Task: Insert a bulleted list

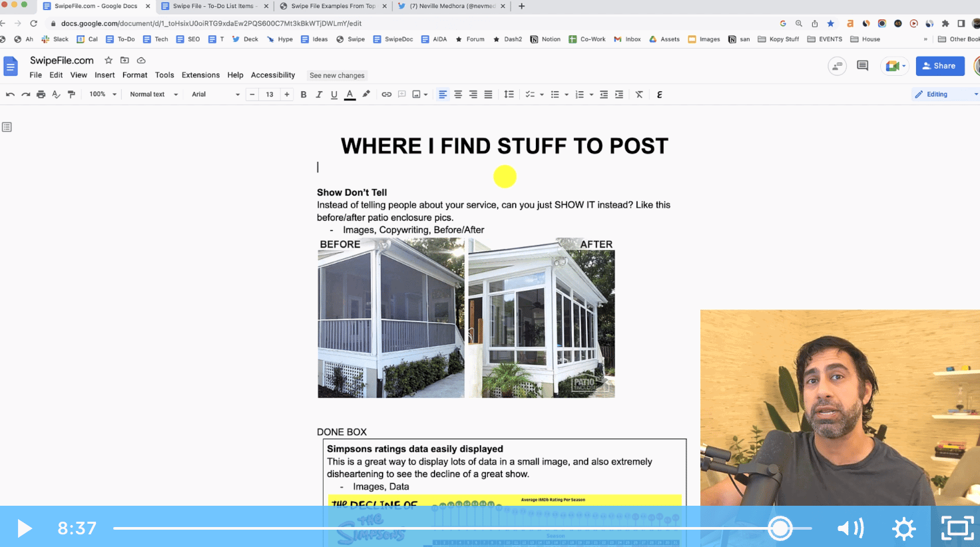Action: coord(555,94)
